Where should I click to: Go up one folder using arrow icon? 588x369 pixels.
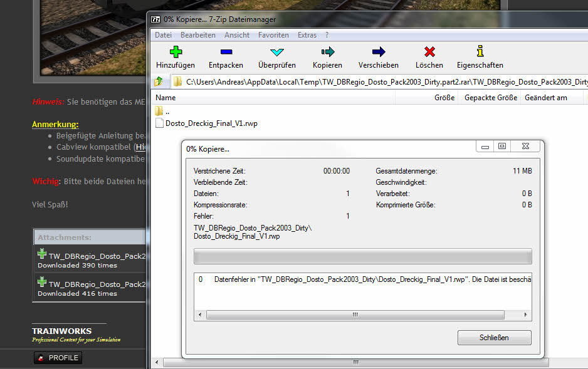click(159, 81)
